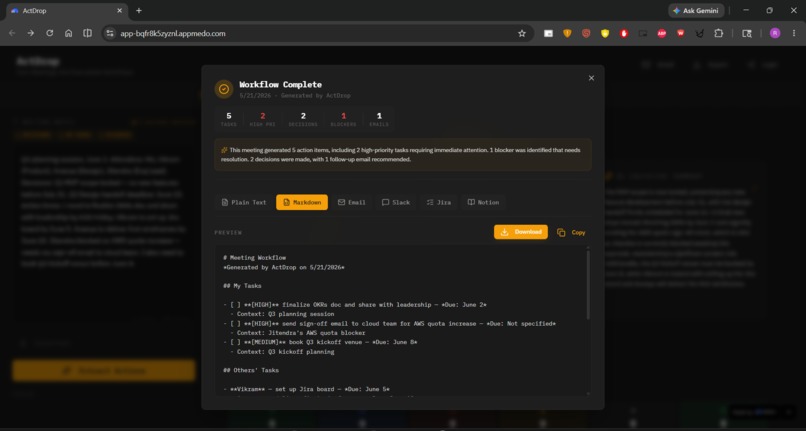This screenshot has height=431, width=806.
Task: Click 'Context: Q3 planning session' line
Action: click(x=282, y=314)
